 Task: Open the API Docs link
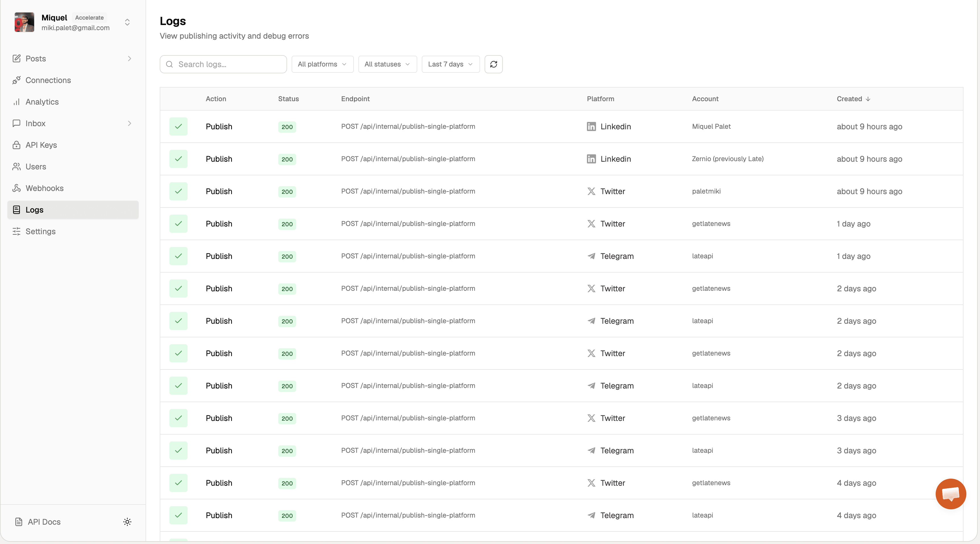tap(44, 522)
